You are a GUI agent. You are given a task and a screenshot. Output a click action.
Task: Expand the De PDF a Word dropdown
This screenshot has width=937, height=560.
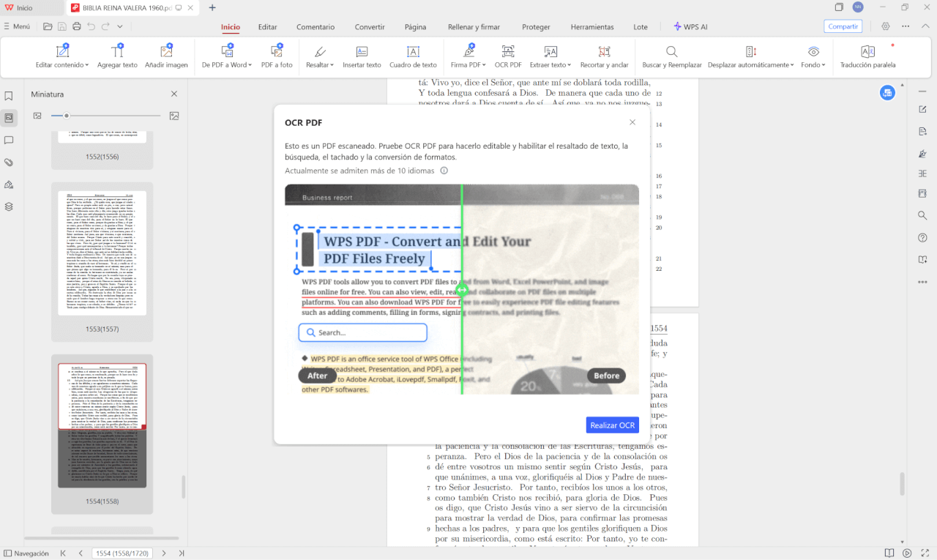tap(228, 64)
